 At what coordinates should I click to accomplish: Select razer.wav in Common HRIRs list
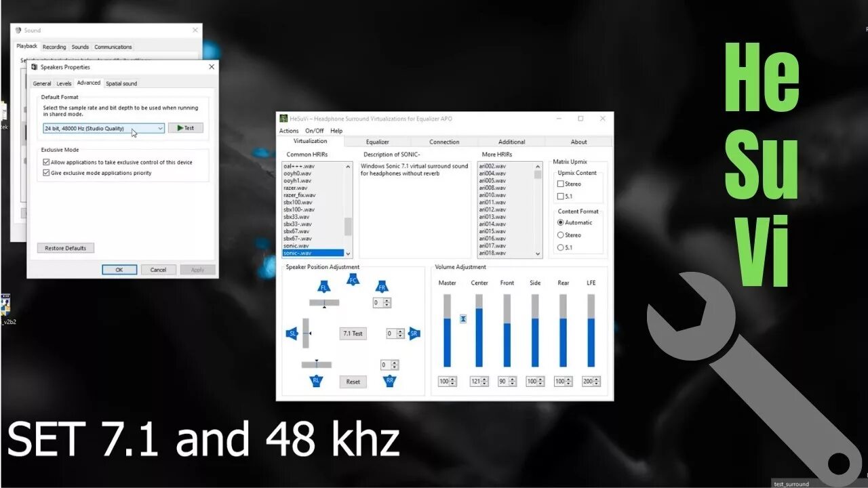[313, 188]
